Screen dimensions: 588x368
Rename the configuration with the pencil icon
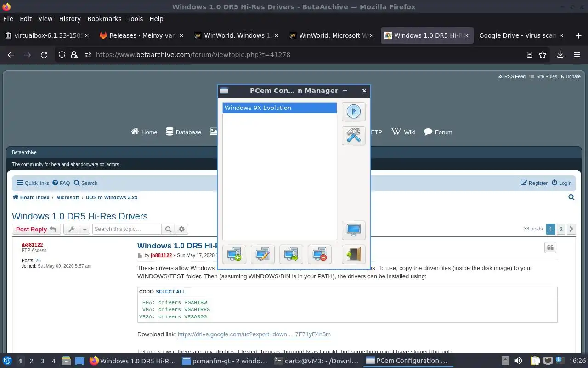263,254
